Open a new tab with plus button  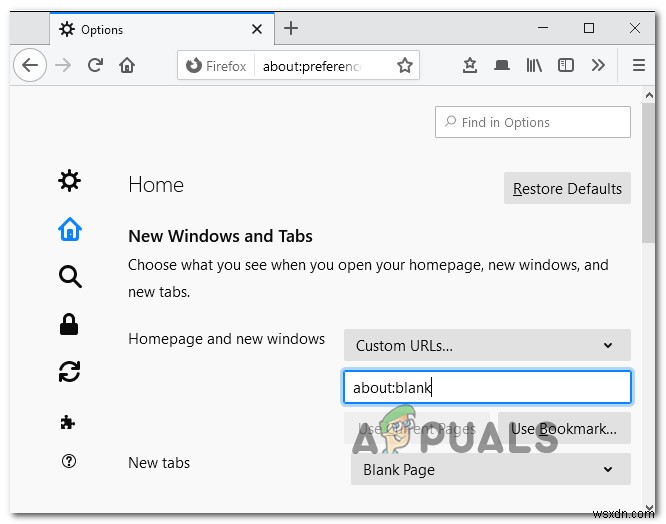coord(291,28)
